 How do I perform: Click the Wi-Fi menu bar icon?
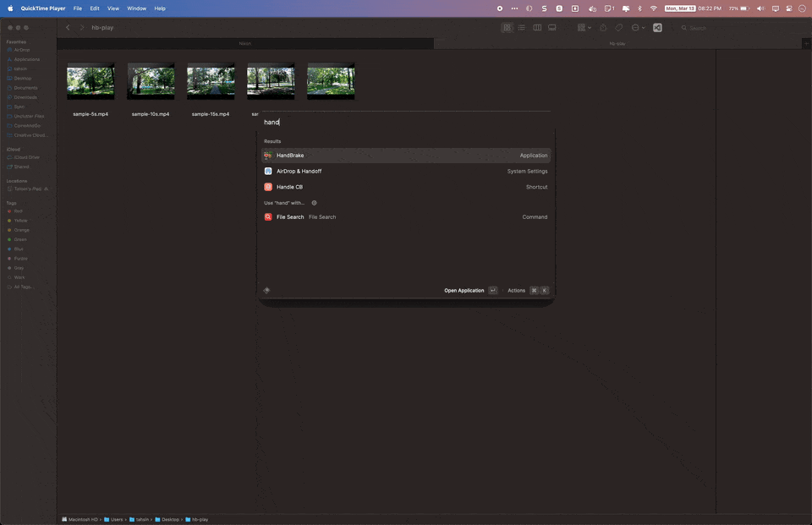(x=654, y=8)
